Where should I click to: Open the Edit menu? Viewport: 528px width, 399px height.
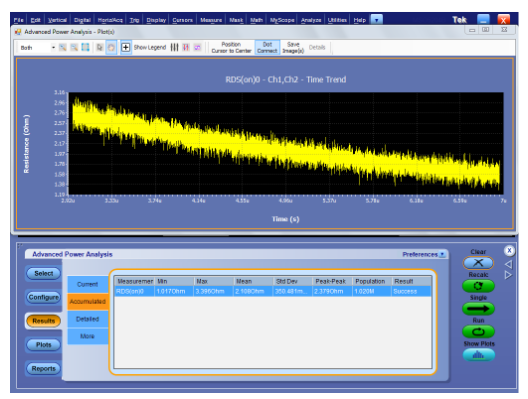coord(36,20)
